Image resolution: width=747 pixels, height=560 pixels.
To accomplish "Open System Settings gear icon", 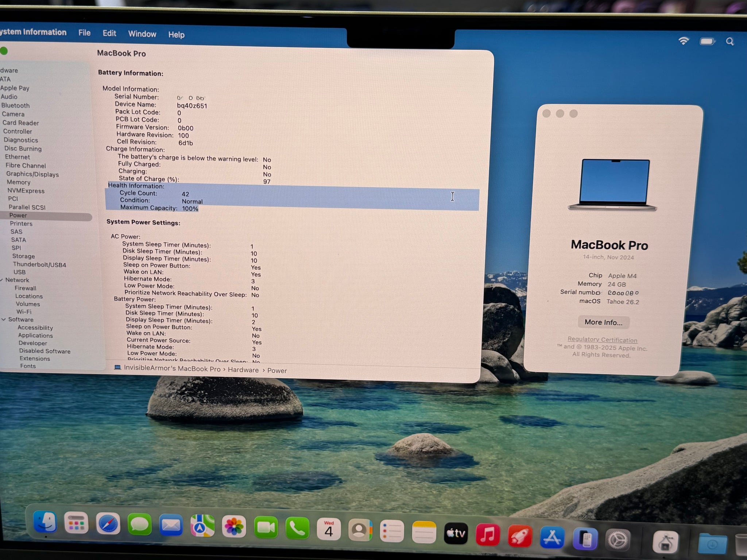I will coord(617,540).
